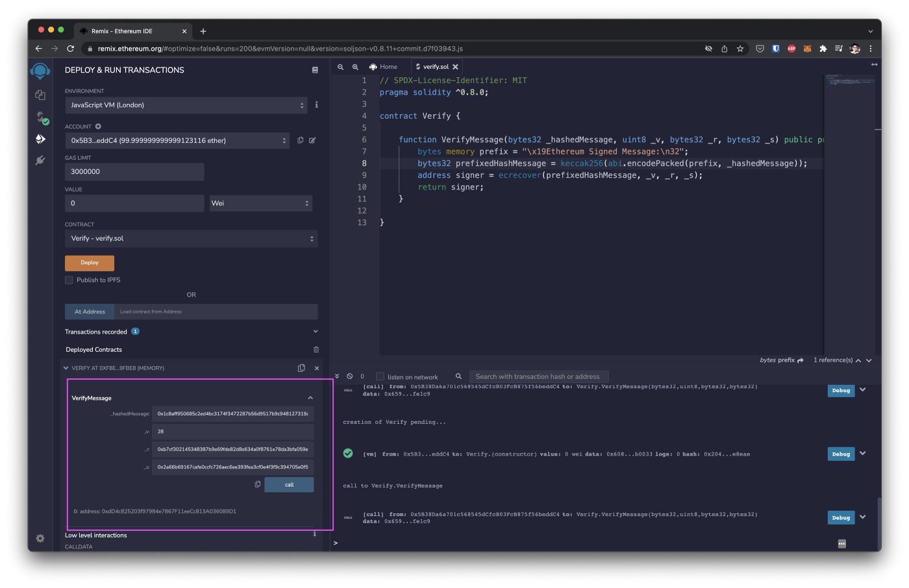Enable the Publish to IPFS checkbox

click(69, 280)
